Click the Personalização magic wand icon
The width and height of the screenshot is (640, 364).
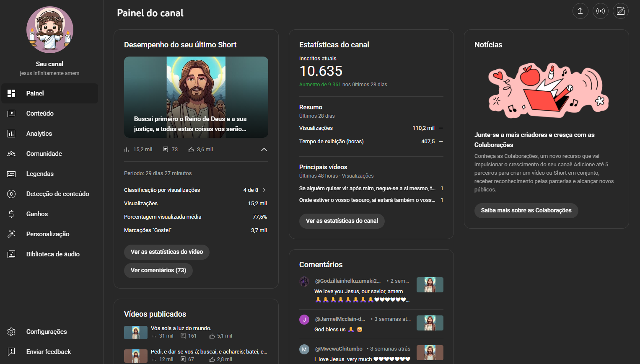coord(11,234)
